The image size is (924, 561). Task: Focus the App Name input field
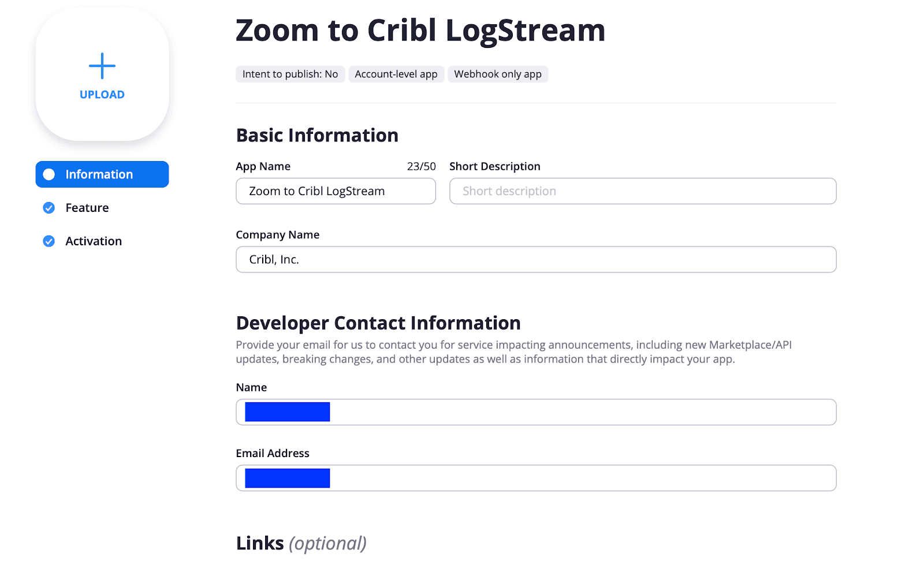(x=336, y=191)
